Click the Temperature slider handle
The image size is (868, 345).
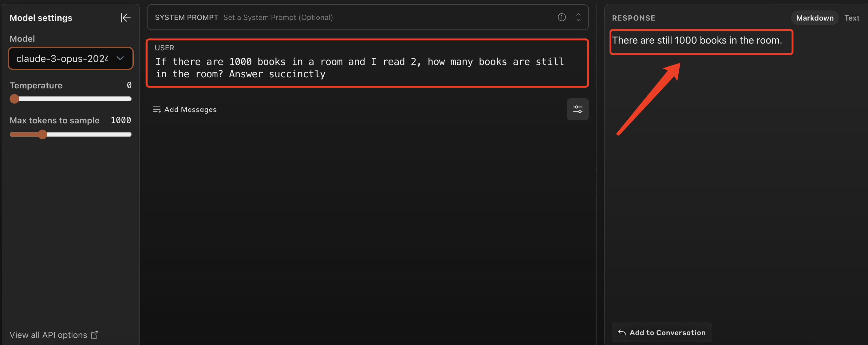point(14,99)
